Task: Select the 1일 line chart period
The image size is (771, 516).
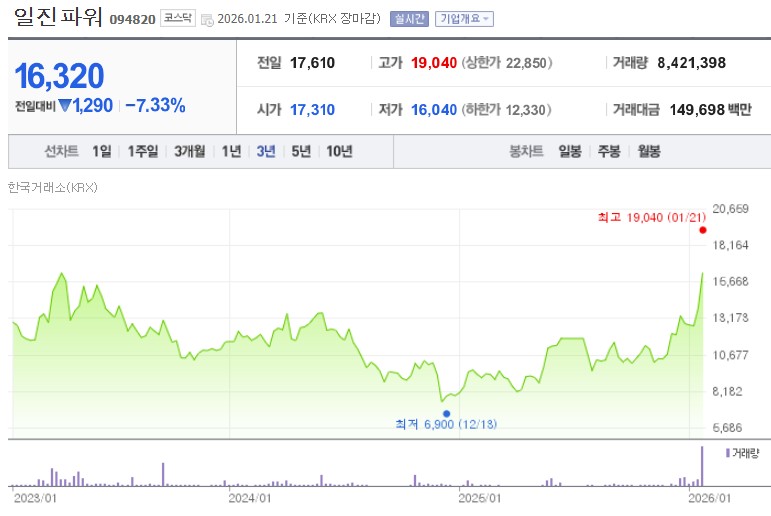Action: [102, 151]
